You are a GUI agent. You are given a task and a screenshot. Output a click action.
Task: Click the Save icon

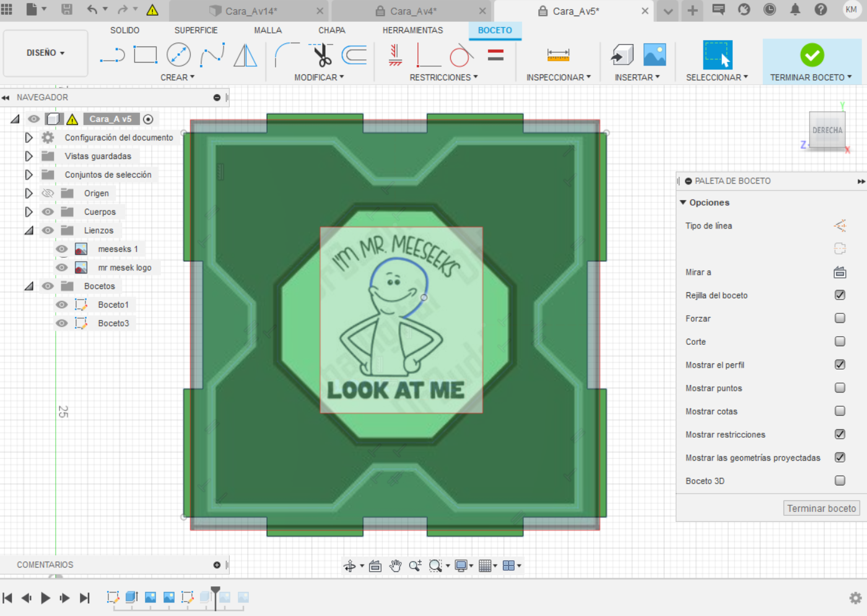click(x=67, y=9)
